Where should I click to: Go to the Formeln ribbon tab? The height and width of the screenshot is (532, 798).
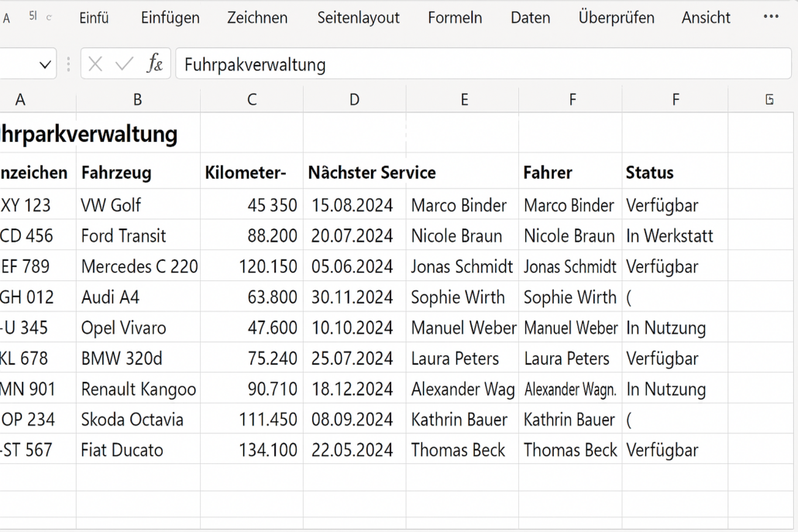[455, 17]
